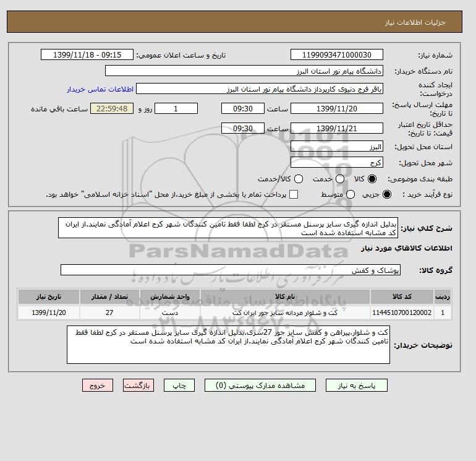Click the price validity time 09:30 field

point(243,128)
